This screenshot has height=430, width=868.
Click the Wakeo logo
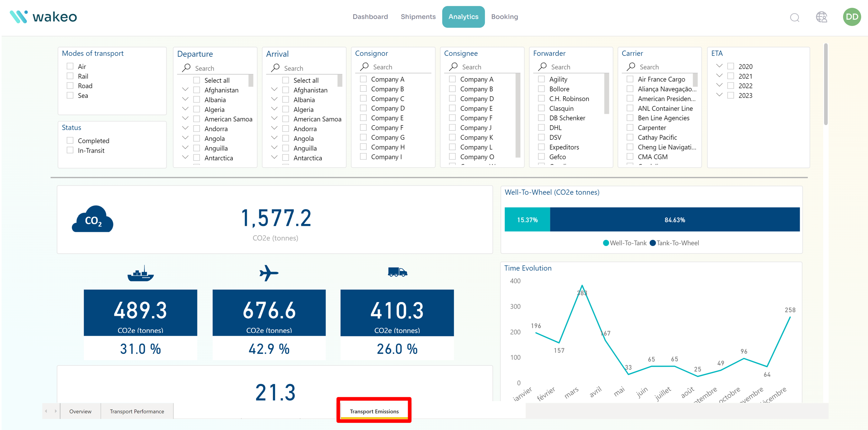click(x=43, y=16)
